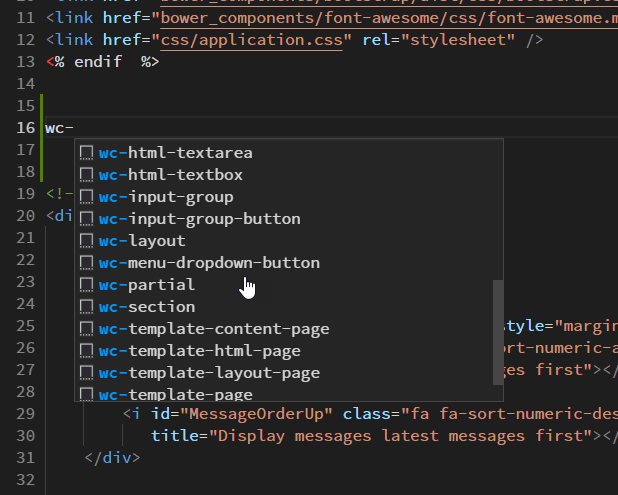Choose wc-input-group from autocomplete list
The image size is (618, 495).
click(x=284, y=197)
